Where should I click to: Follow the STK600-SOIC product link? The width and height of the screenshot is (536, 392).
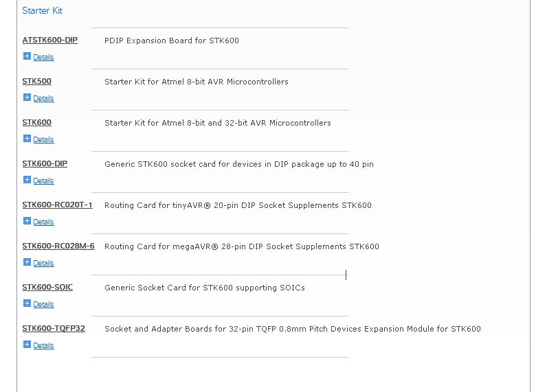[47, 287]
